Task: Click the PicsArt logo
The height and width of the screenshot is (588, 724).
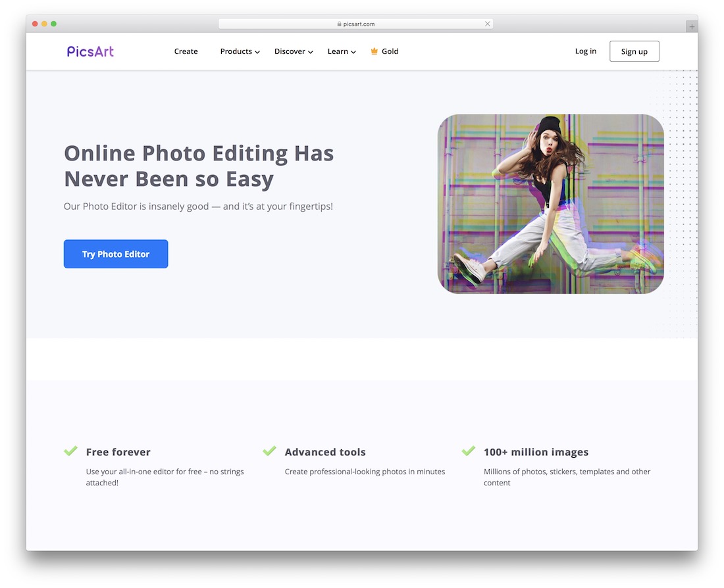Action: (x=90, y=51)
